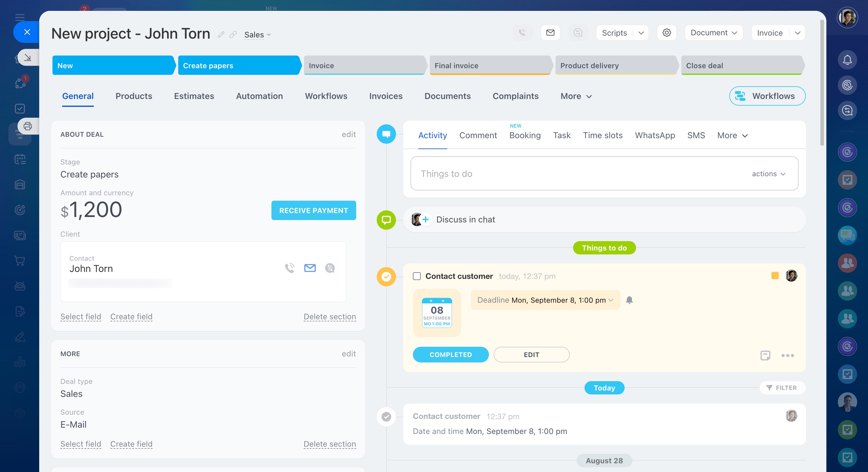The height and width of the screenshot is (472, 868).
Task: Switch to the Products tab
Action: (134, 96)
